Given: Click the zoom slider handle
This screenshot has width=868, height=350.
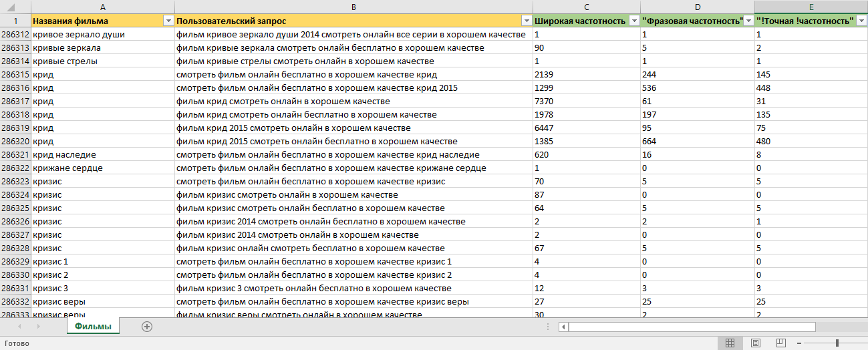Looking at the screenshot, I should tap(837, 343).
